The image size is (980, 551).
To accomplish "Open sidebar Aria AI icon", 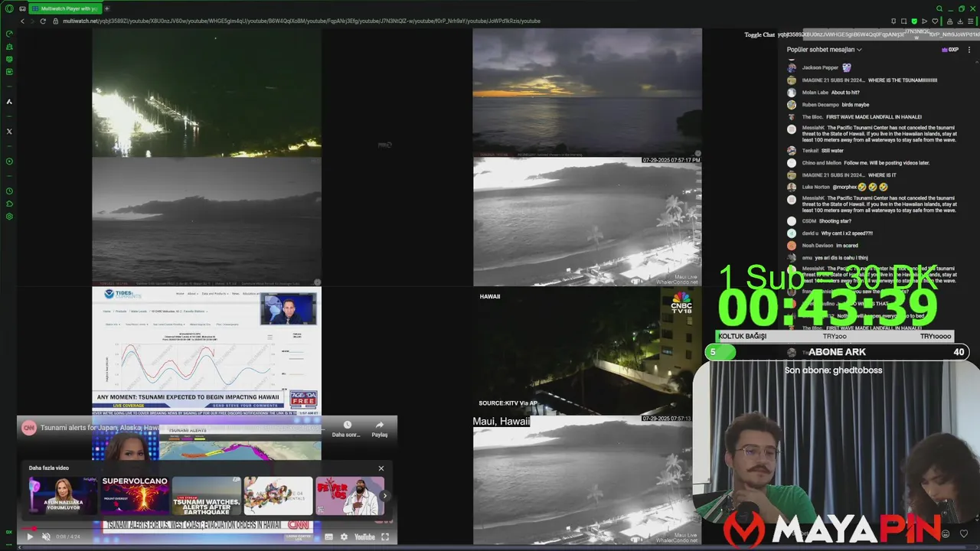I will tap(9, 101).
